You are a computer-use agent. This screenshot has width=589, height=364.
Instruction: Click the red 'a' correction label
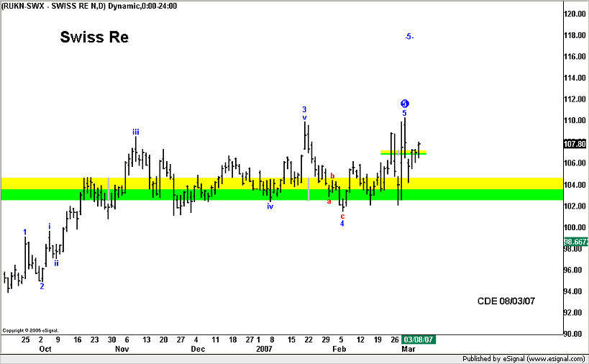pyautogui.click(x=329, y=201)
